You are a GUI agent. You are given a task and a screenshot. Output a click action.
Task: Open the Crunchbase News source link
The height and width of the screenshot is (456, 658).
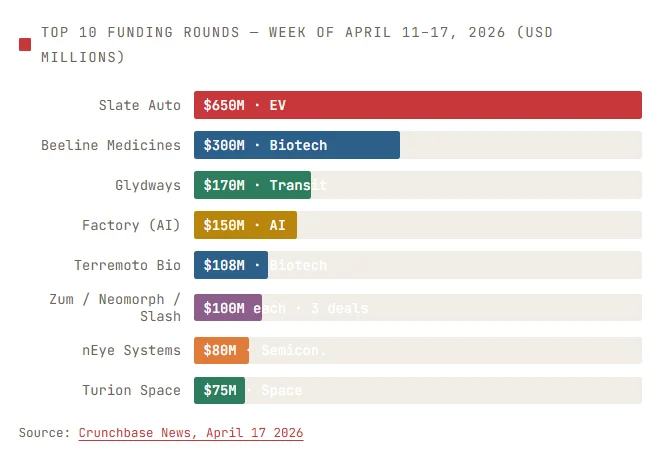coord(190,433)
